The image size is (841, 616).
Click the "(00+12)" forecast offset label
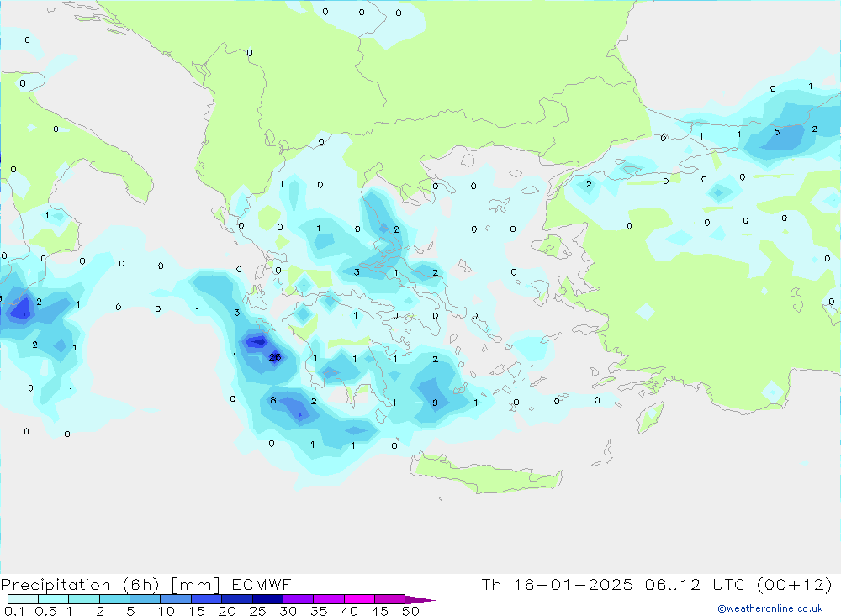(x=796, y=584)
